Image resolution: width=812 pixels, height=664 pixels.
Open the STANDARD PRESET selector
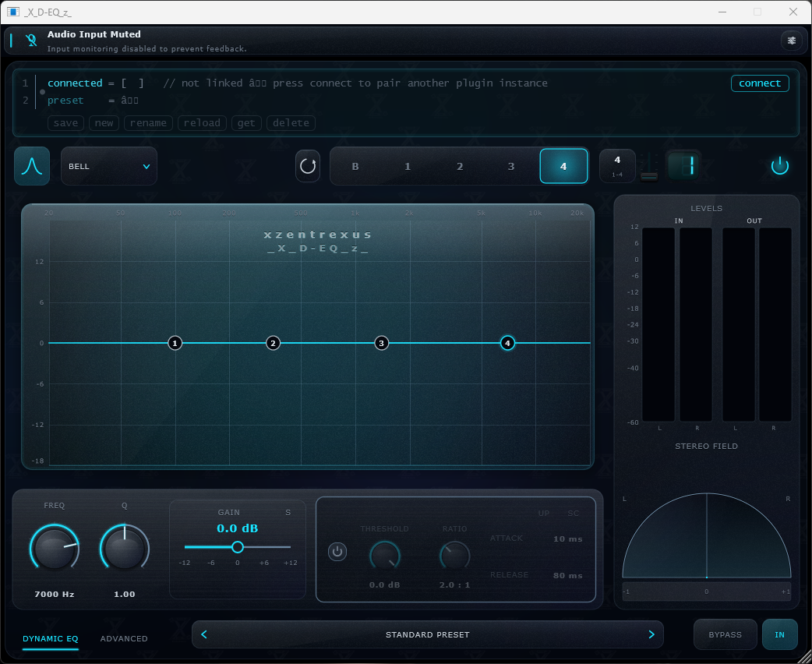coord(427,634)
